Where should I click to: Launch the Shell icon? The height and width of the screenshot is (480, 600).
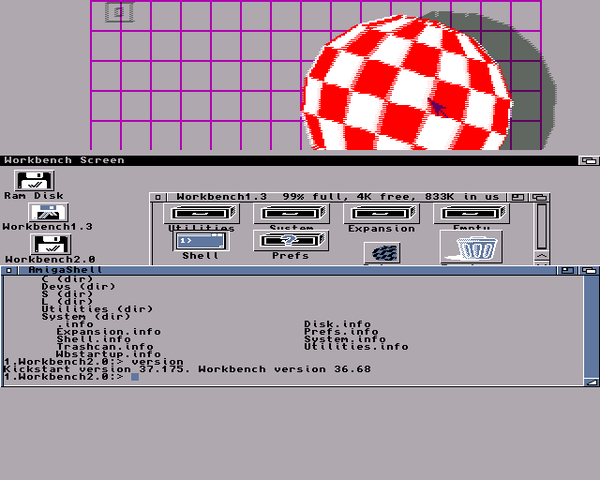(x=201, y=241)
